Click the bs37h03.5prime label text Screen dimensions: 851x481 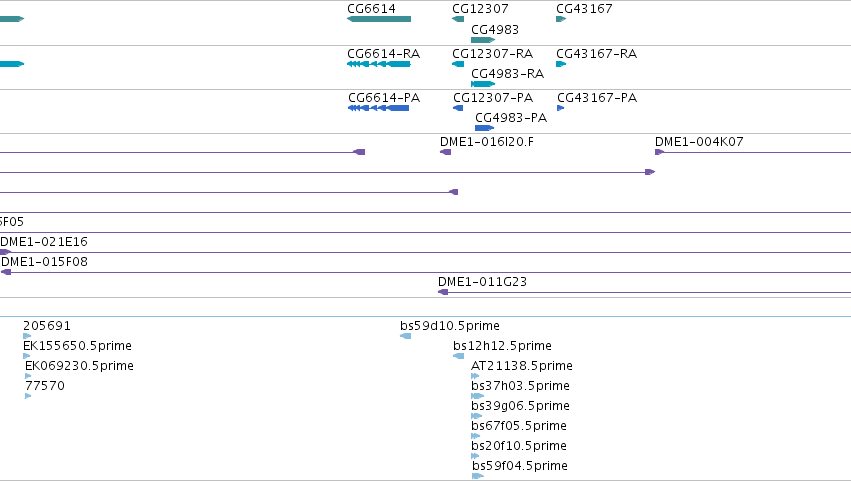click(x=520, y=386)
